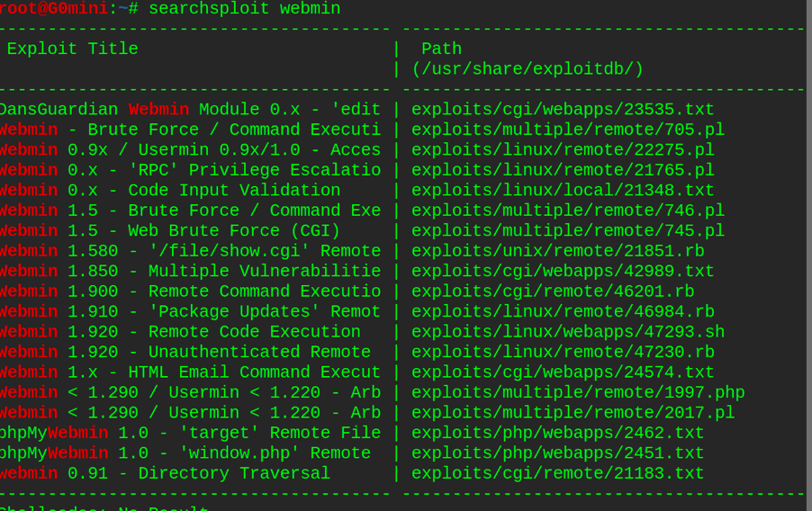Screen dimensions: 812x511
Task: Click the typed command 'searchsploit webmin'
Action: click(x=244, y=9)
